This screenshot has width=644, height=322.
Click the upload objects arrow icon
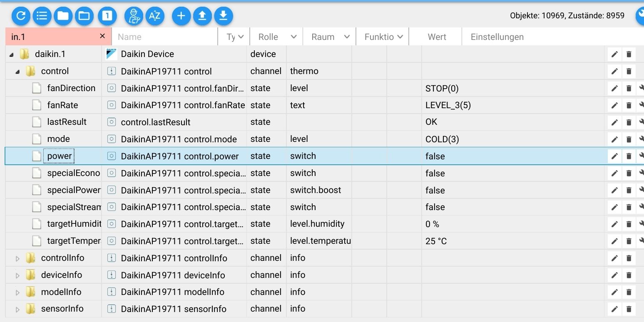(202, 16)
